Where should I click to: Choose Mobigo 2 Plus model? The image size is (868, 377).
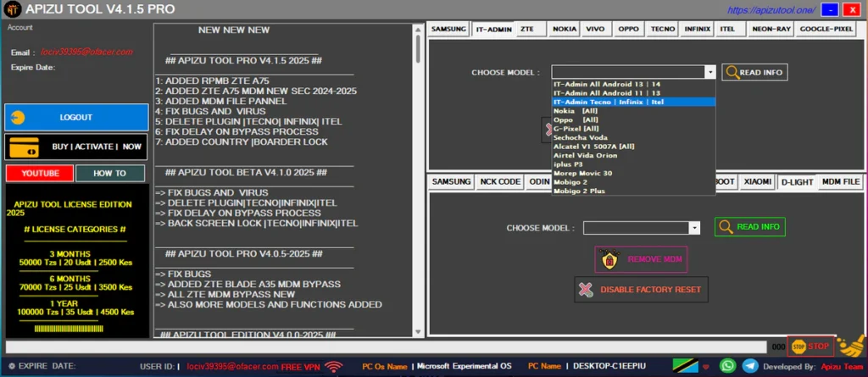(633, 191)
